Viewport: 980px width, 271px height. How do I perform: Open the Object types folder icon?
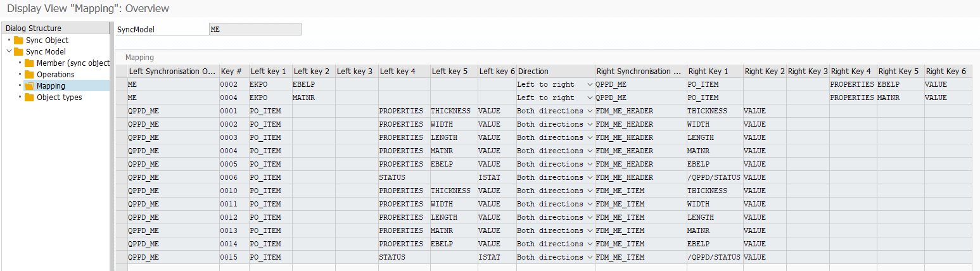(29, 98)
